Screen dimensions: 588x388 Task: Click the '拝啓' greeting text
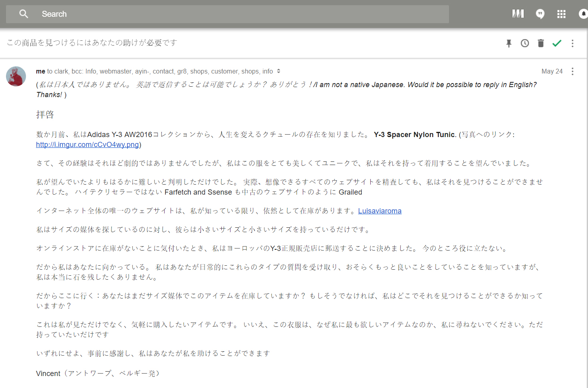click(45, 115)
